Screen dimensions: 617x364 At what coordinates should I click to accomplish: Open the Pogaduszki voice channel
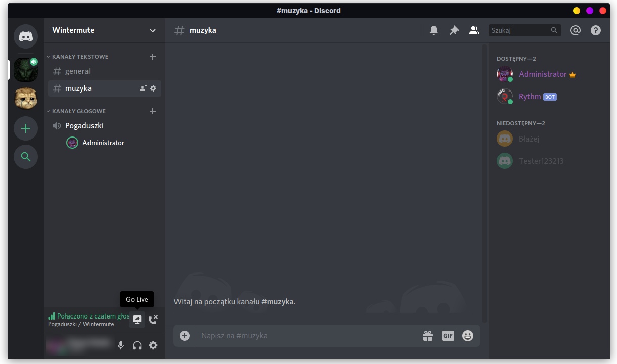coord(105,126)
